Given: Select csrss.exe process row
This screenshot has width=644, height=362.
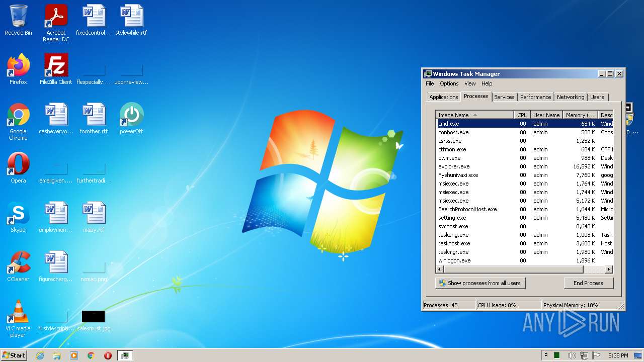Looking at the screenshot, I should coord(524,141).
